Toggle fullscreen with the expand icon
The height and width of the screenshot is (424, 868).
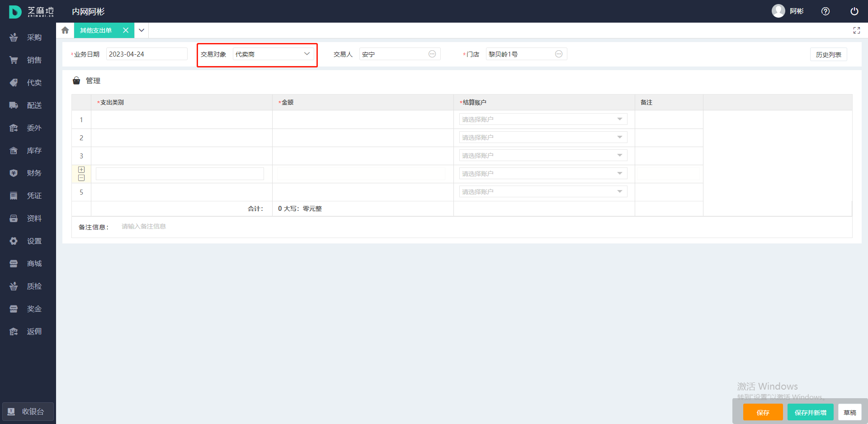pyautogui.click(x=857, y=30)
